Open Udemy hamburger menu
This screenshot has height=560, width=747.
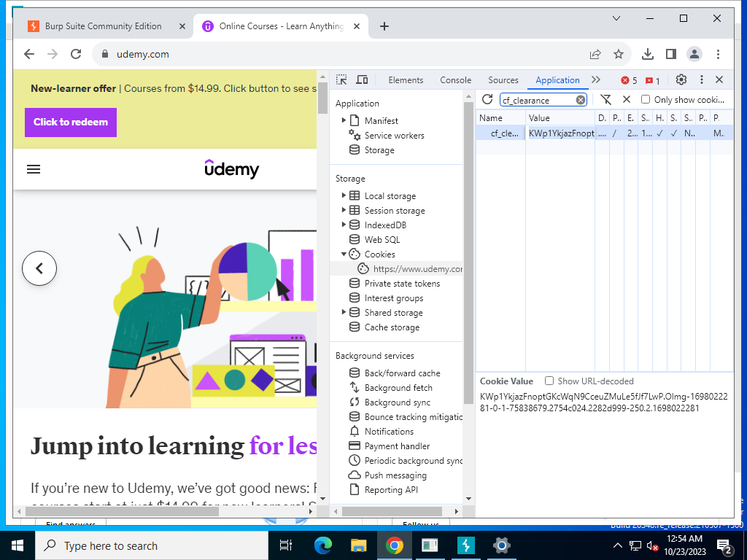point(34,169)
